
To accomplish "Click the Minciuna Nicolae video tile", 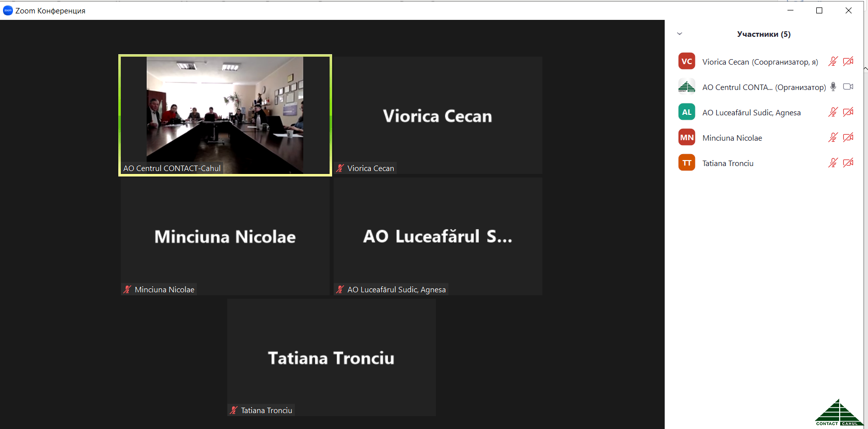I will click(x=225, y=236).
